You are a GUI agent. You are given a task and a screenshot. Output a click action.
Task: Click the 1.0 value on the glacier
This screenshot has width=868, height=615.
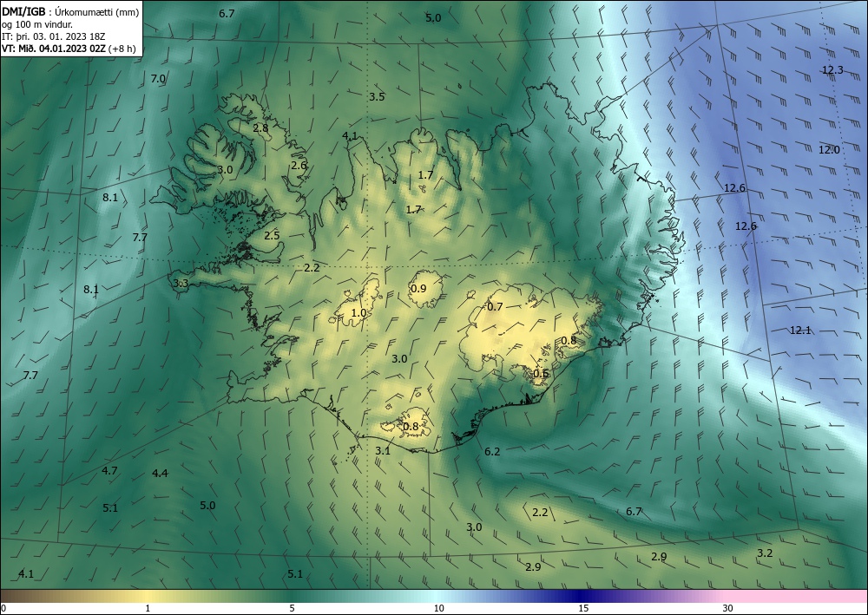(x=358, y=312)
